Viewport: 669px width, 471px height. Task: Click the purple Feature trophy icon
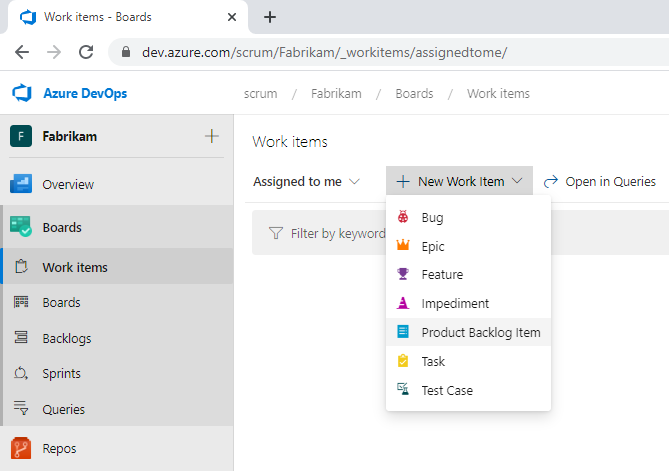[x=403, y=273]
